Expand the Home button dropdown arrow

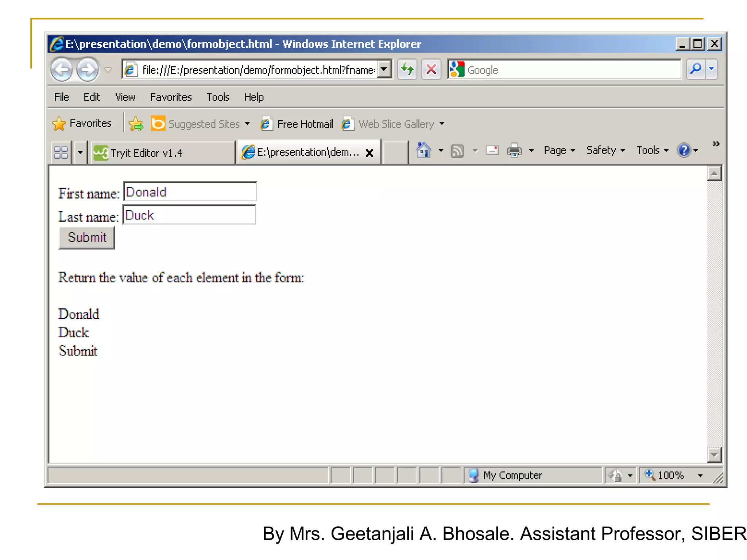pyautogui.click(x=441, y=150)
